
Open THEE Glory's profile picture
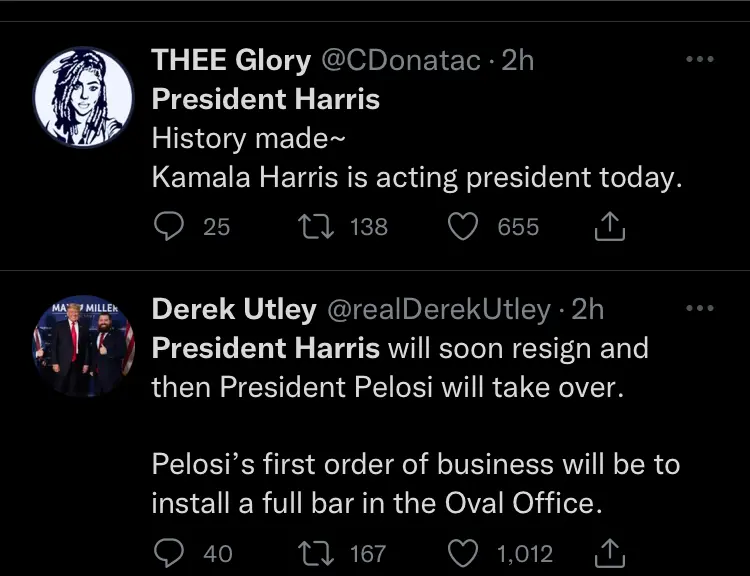click(x=83, y=97)
